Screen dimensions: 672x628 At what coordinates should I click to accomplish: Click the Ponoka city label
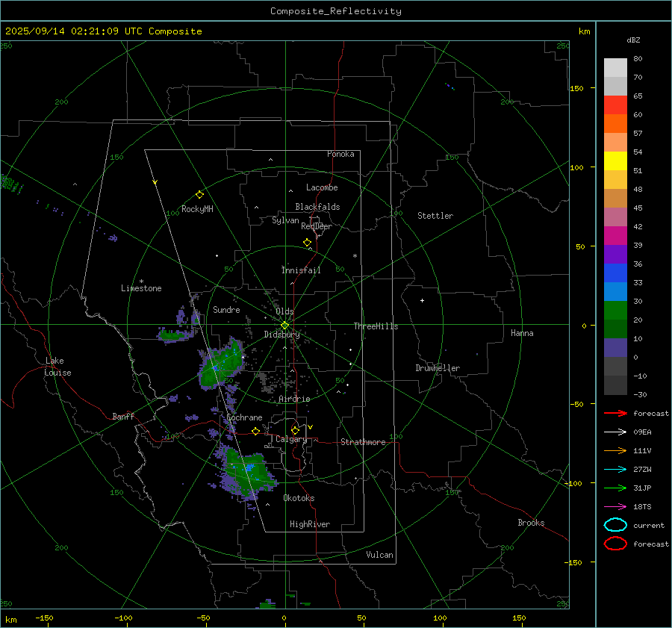pos(340,154)
